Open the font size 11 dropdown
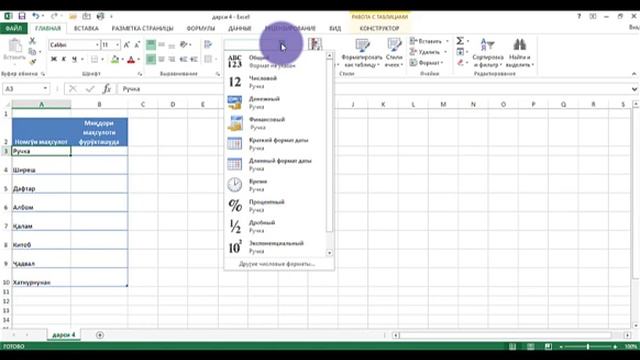This screenshot has width=640, height=360. pos(118,44)
